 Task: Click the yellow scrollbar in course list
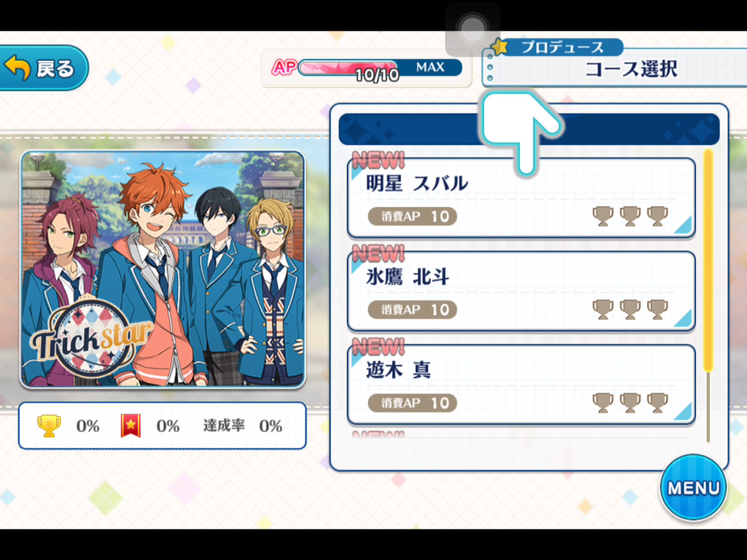pyautogui.click(x=708, y=260)
